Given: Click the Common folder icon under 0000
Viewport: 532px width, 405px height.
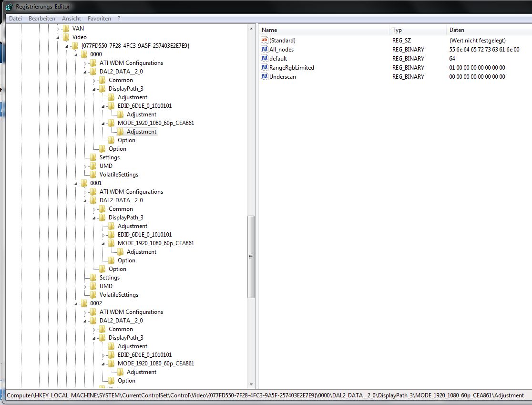Looking at the screenshot, I should (102, 80).
